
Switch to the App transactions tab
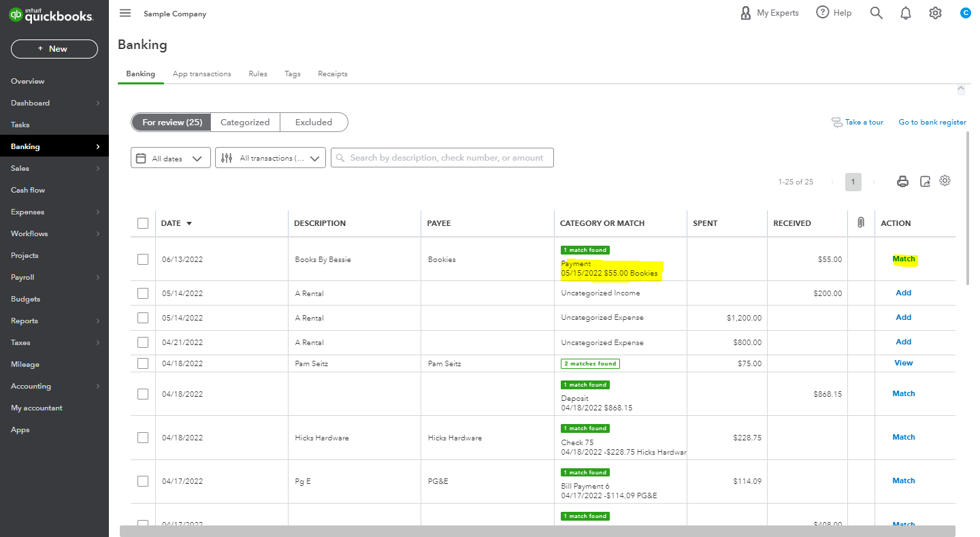(201, 74)
